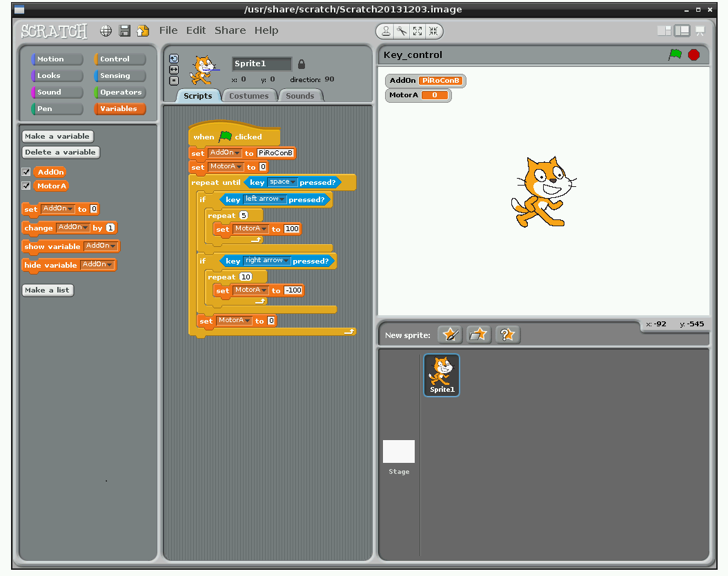Image resolution: width=728 pixels, height=576 pixels.
Task: Open the Looks block category
Action: [57, 75]
